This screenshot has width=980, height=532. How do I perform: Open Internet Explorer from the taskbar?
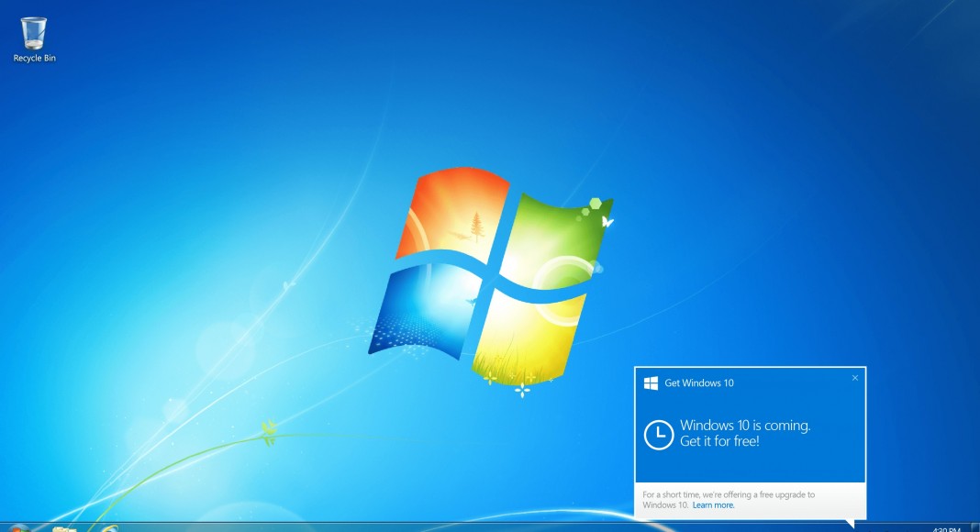[x=109, y=528]
